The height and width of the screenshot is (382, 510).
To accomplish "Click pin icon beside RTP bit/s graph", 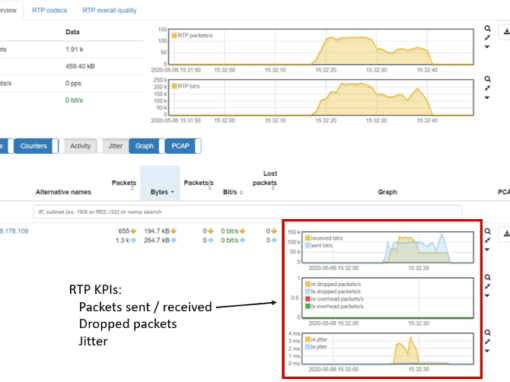I will click(x=487, y=88).
